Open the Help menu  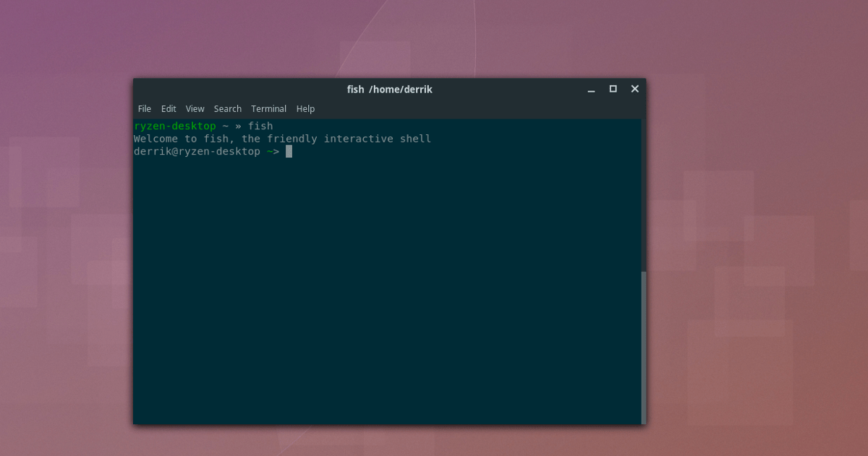[305, 108]
